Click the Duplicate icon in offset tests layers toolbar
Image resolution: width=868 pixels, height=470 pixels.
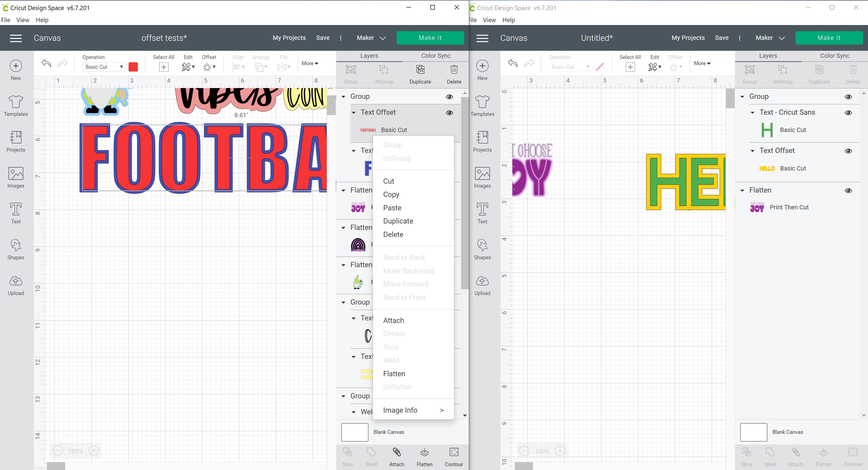pyautogui.click(x=420, y=70)
